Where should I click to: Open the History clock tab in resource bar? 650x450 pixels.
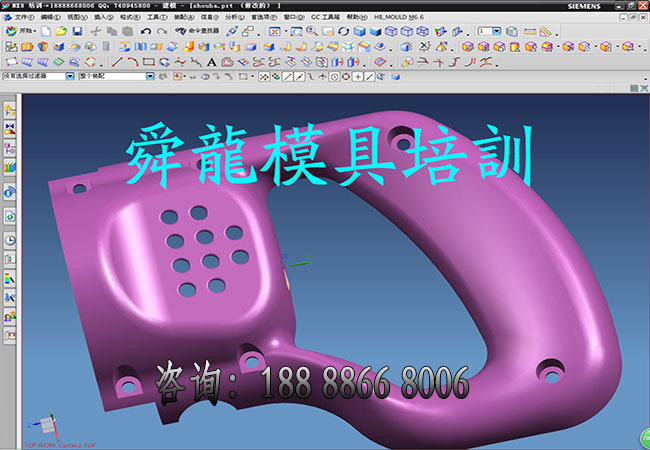[x=9, y=240]
